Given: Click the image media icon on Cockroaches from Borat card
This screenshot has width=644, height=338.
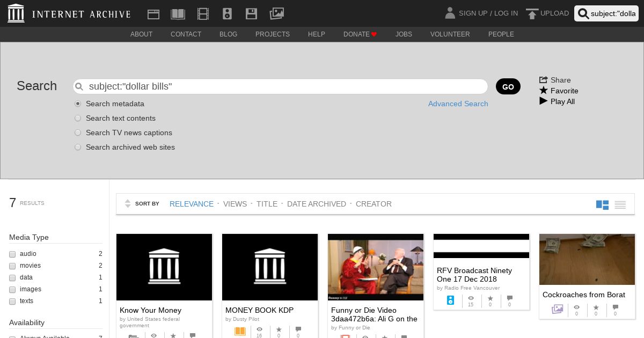Looking at the screenshot, I should pos(558,309).
